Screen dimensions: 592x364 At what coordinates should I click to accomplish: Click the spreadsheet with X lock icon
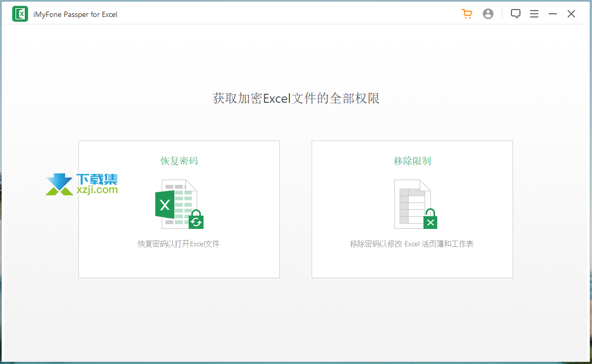point(416,205)
